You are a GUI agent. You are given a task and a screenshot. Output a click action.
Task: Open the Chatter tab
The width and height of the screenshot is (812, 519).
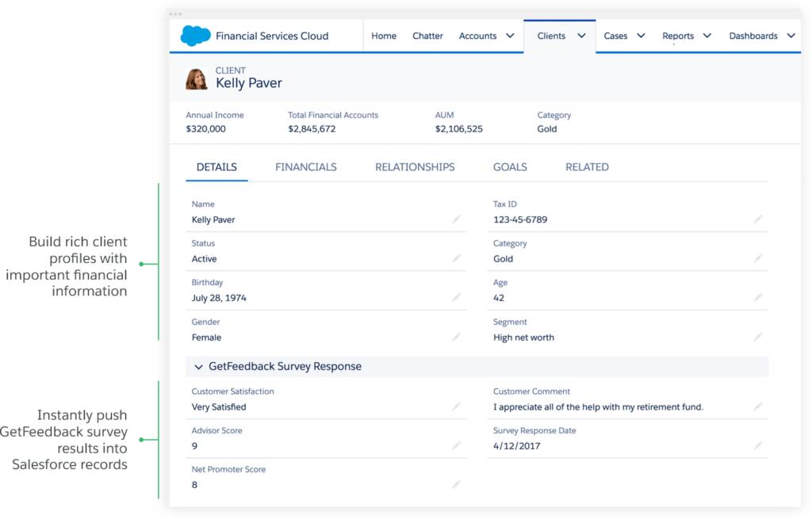427,36
